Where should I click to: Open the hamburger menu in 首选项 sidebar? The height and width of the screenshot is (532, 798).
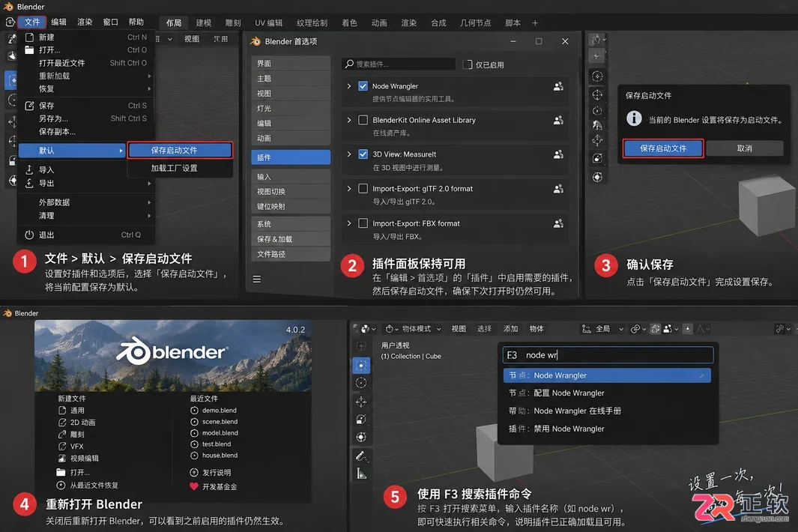[x=256, y=279]
